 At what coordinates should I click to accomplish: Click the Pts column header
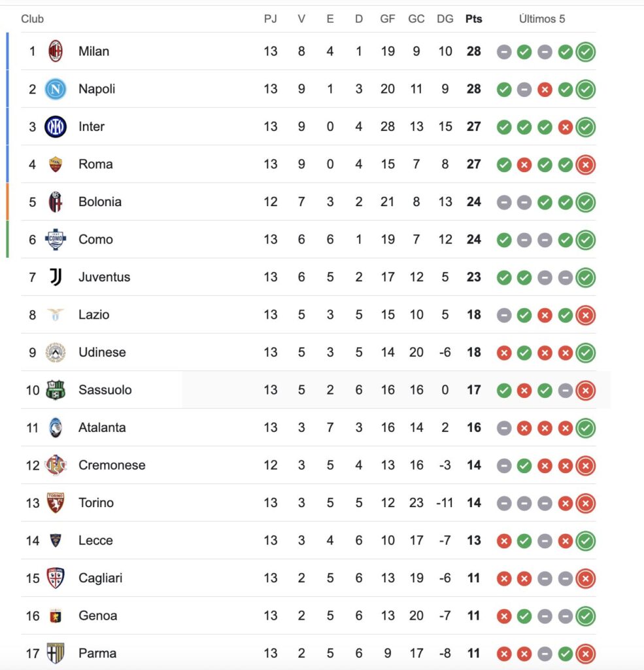[474, 19]
